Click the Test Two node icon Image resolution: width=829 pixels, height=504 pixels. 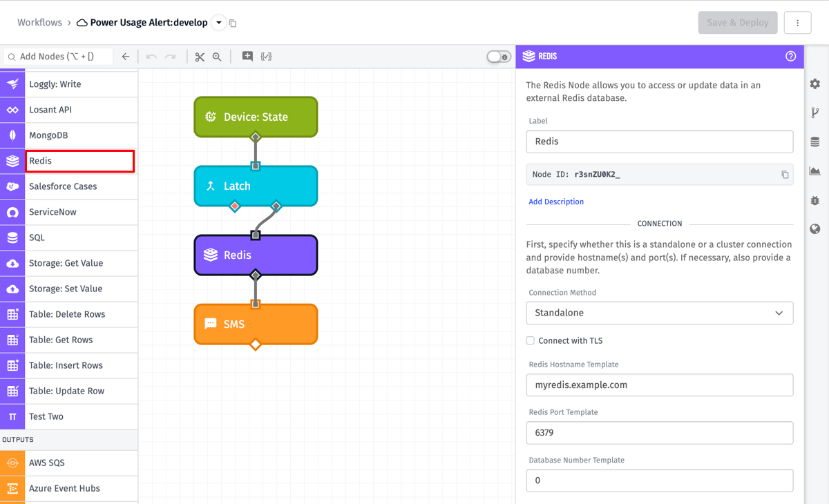click(x=12, y=416)
